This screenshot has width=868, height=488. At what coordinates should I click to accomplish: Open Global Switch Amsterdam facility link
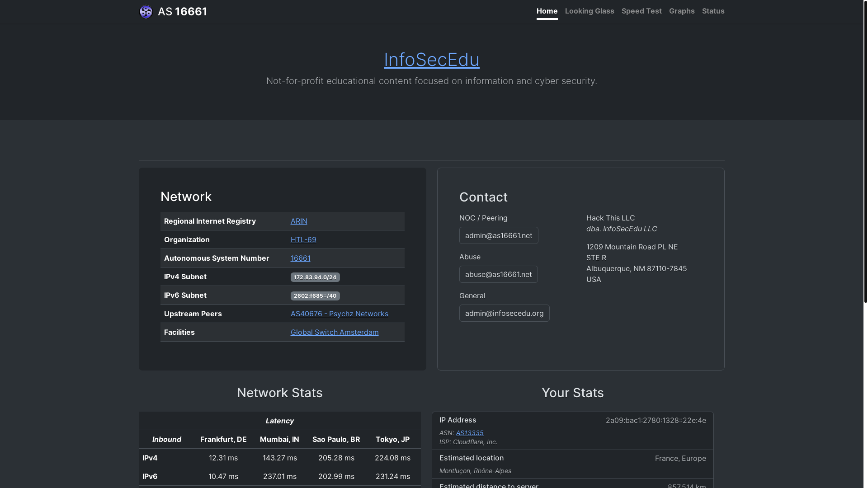[335, 332]
